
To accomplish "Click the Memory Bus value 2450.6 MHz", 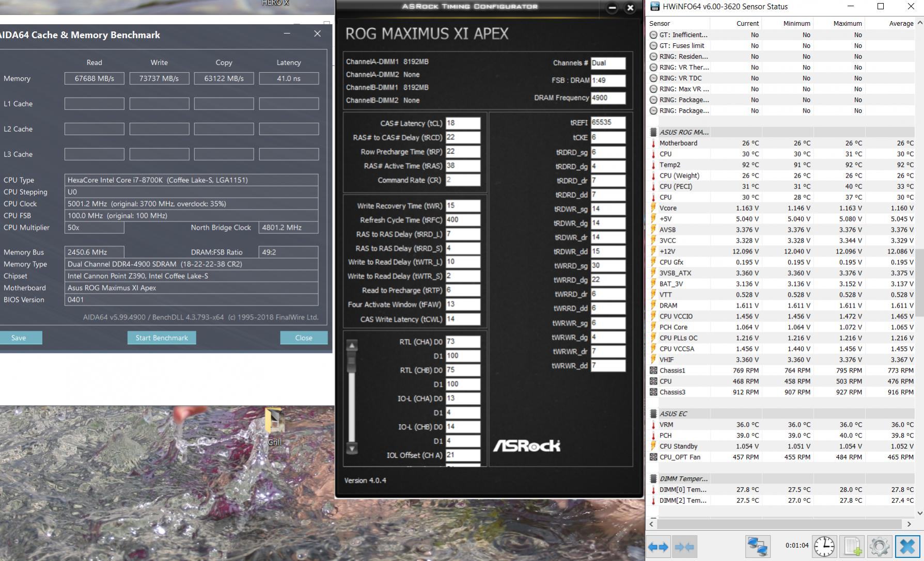I will (x=94, y=252).
